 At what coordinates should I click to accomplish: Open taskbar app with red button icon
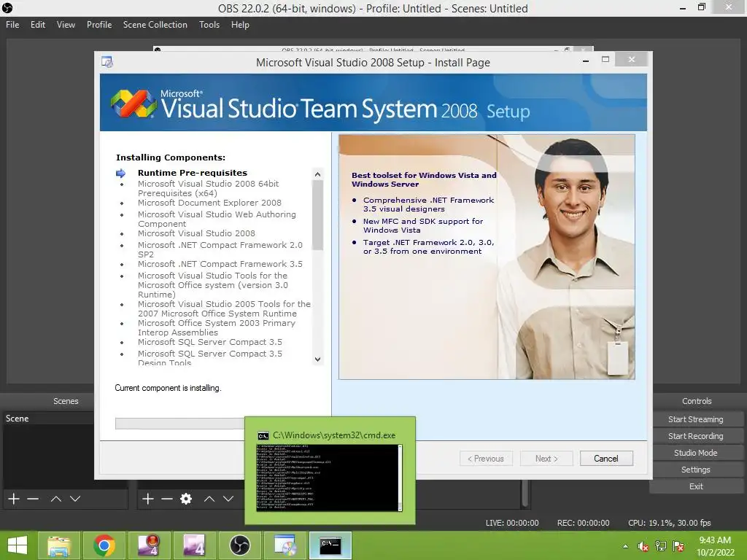[x=149, y=545]
